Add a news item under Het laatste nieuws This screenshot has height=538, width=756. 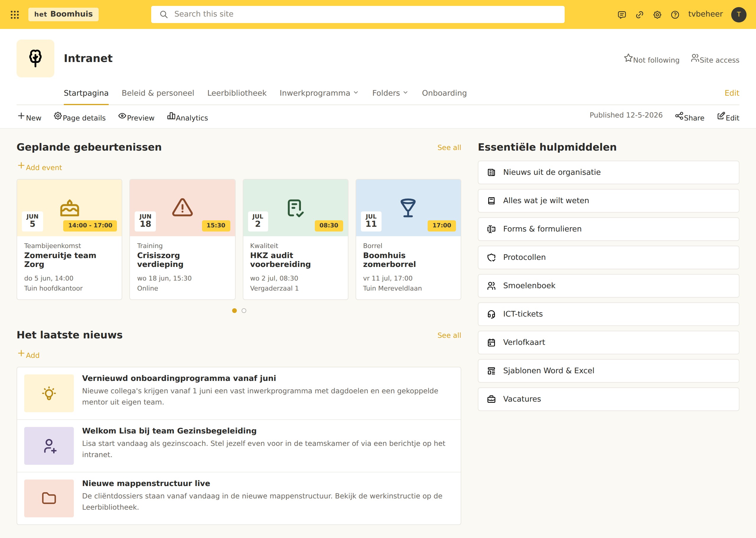(x=28, y=355)
